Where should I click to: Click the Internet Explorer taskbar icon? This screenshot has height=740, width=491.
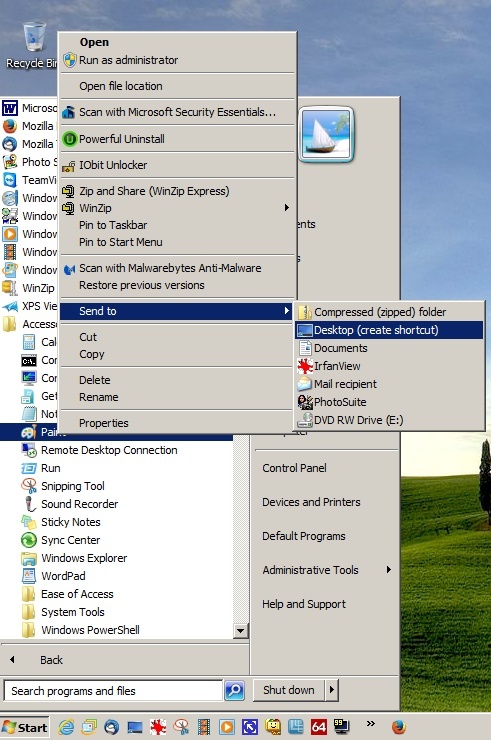tap(66, 727)
